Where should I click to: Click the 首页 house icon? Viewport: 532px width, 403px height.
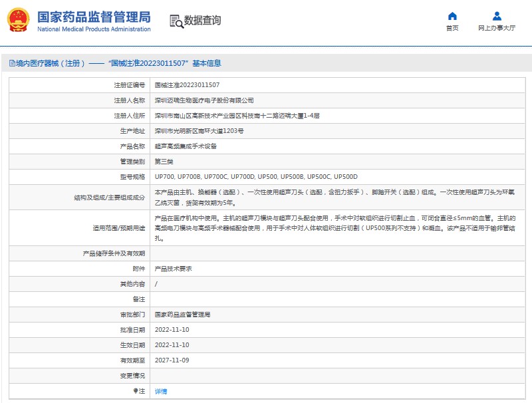(452, 17)
